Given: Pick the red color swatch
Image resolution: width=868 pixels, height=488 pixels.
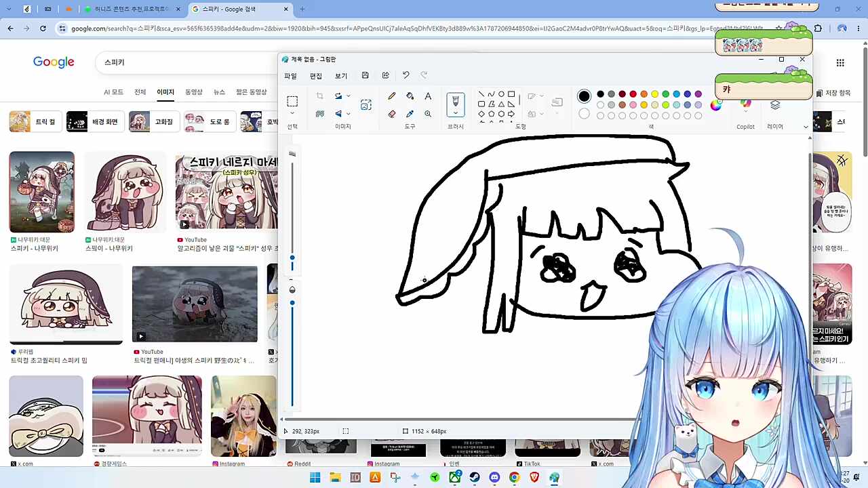Looking at the screenshot, I should click(x=633, y=94).
